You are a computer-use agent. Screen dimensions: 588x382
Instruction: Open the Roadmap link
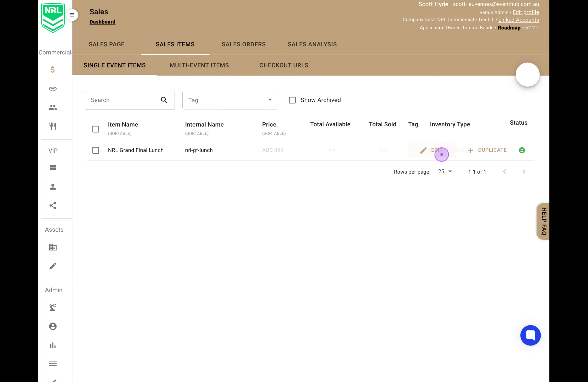point(509,28)
